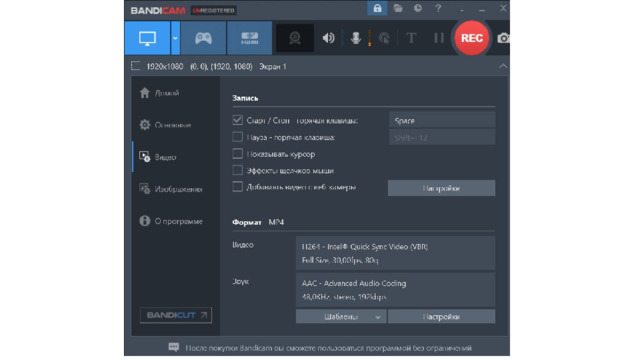This screenshot has width=640, height=360.
Task: Expand the Шаблоны templates dropdown
Action: (341, 316)
